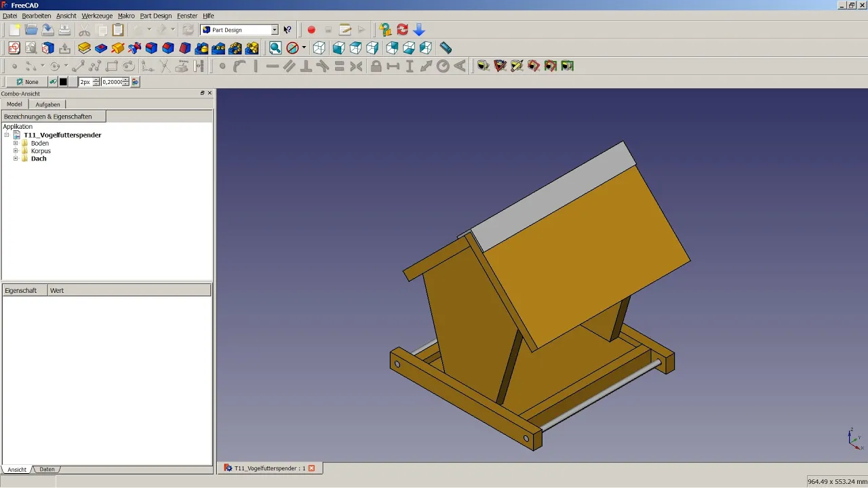Activate the measure distance ruler icon
The width and height of the screenshot is (868, 488).
(446, 48)
